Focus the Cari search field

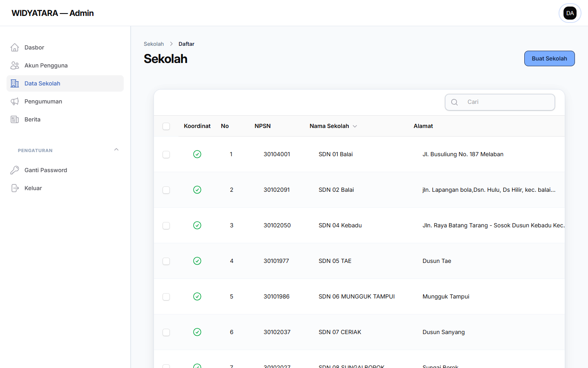click(500, 102)
